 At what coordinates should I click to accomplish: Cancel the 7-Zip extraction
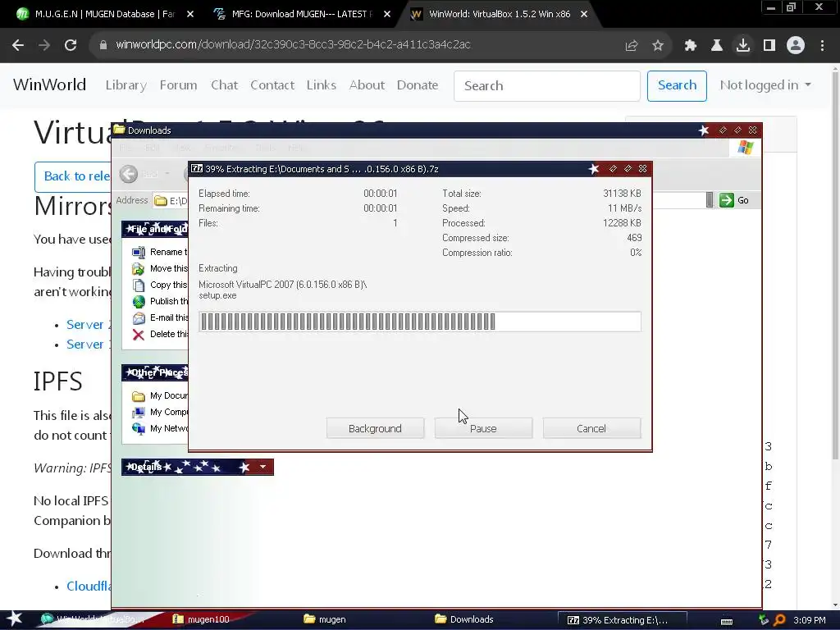point(591,428)
